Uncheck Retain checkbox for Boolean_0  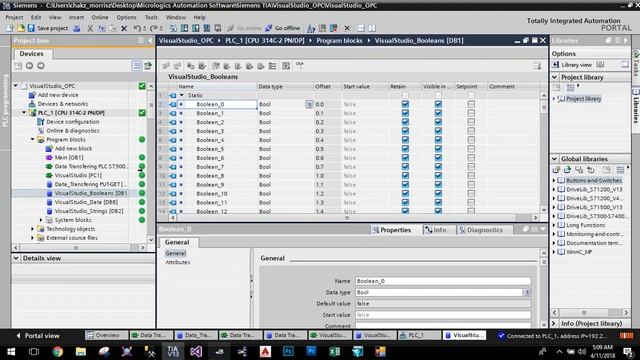[405, 104]
